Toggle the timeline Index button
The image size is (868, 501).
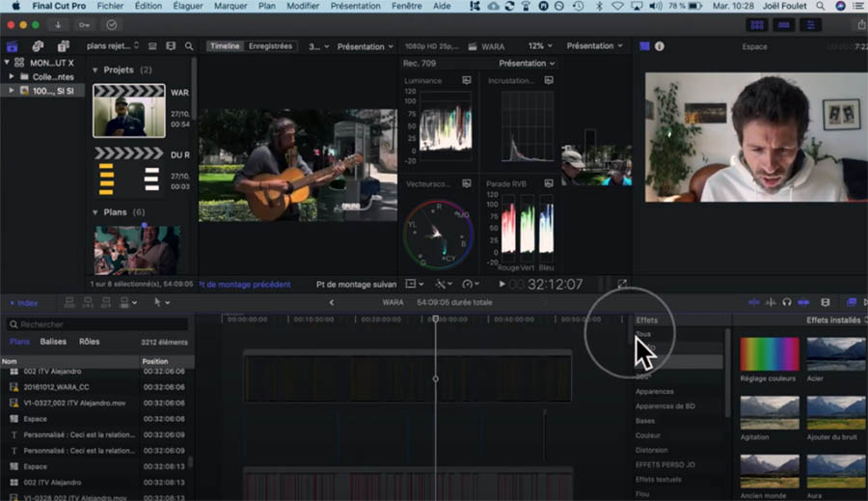[24, 303]
